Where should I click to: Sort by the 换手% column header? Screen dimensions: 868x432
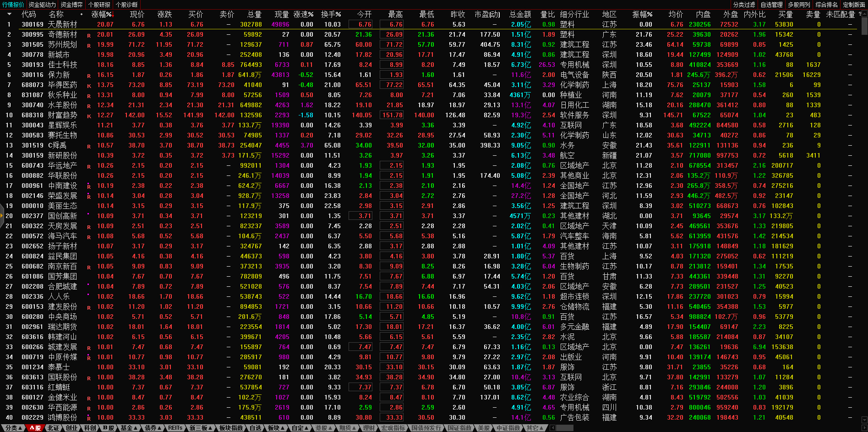331,14
